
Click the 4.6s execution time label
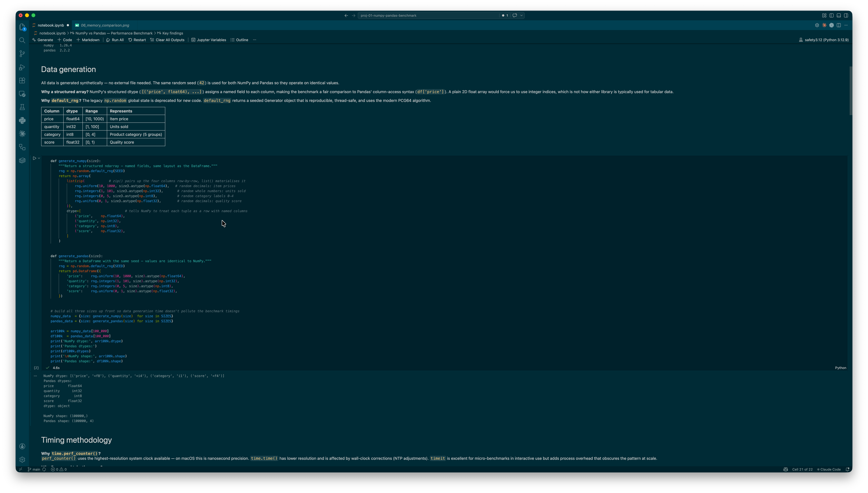coord(56,368)
